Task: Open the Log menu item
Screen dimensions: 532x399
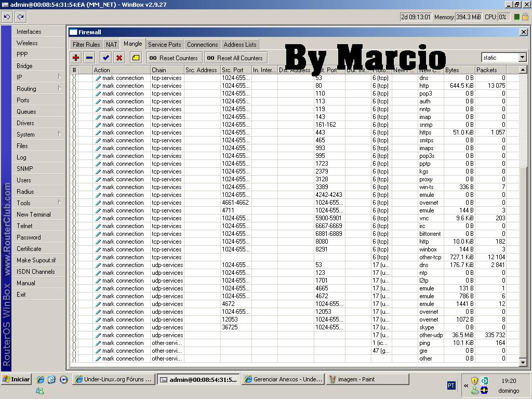Action: click(x=38, y=157)
